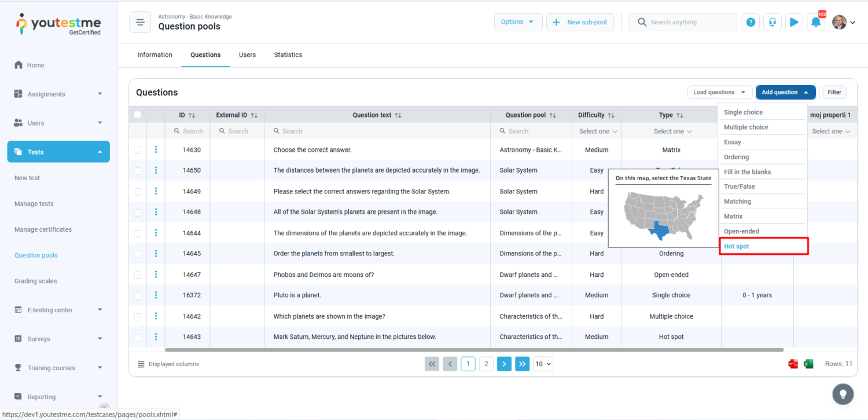868x420 pixels.
Task: Expand the Load questions dropdown
Action: tap(719, 92)
